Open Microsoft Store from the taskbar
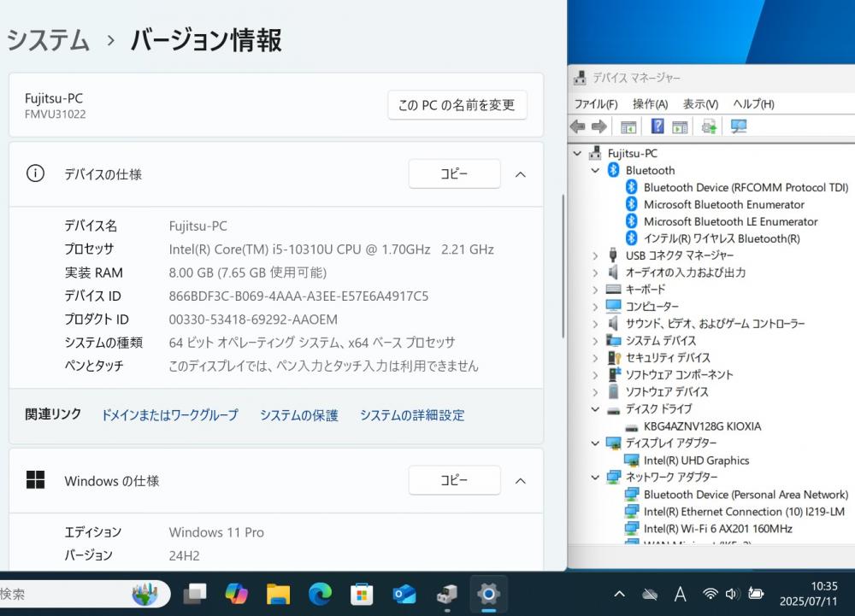 (362, 594)
